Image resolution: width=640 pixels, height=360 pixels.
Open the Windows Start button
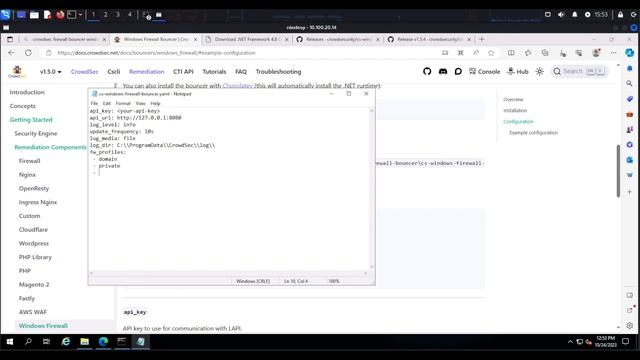pyautogui.click(x=10, y=342)
